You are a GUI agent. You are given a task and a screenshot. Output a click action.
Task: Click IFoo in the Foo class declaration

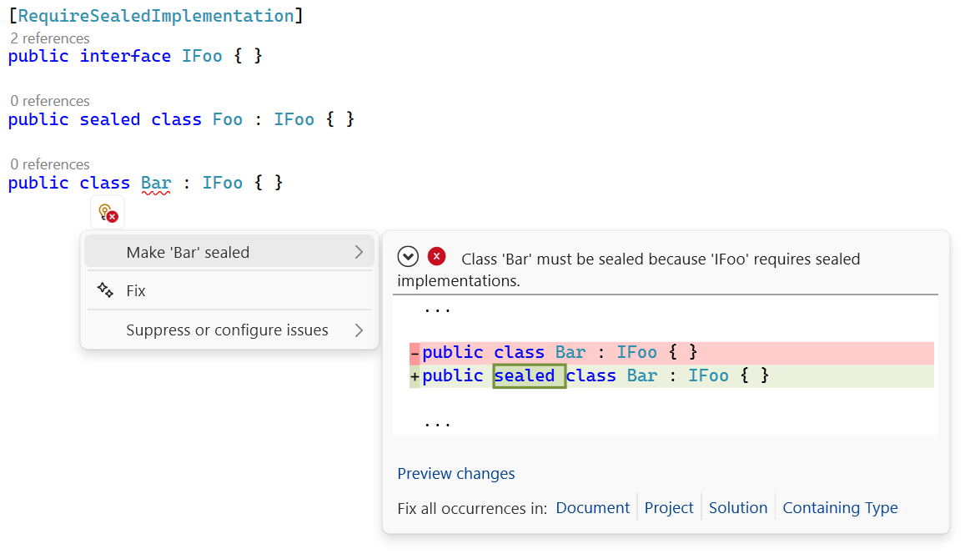pyautogui.click(x=294, y=119)
